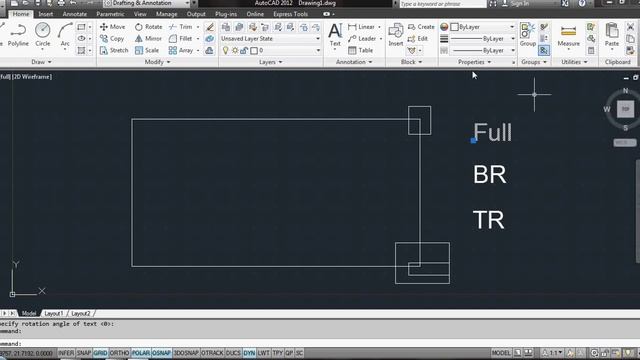Toggle INFER constraints in status bar
Screen dimensions: 640x360
[66, 353]
